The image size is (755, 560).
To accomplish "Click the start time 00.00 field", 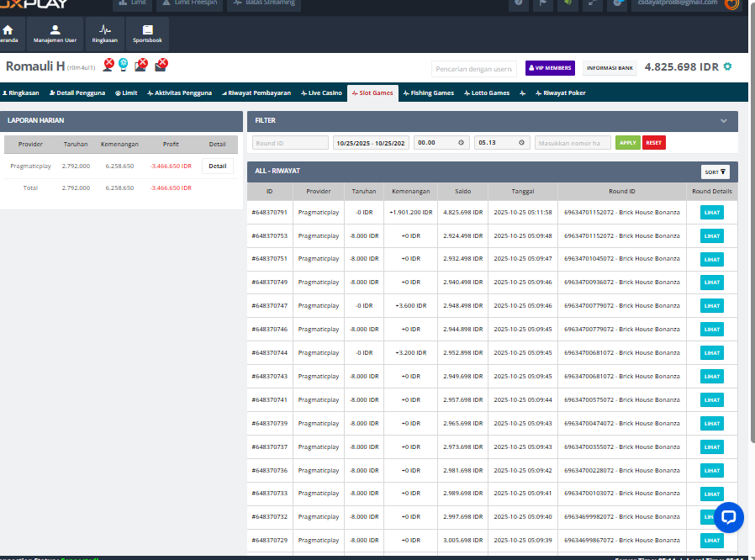I will coord(441,143).
